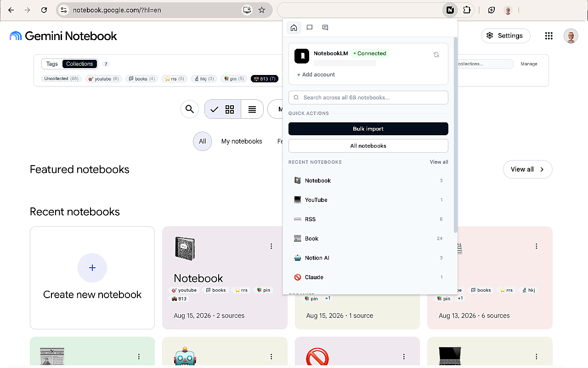Open the Notion AI row in recent notebooks
Image resolution: width=588 pixels, height=368 pixels.
click(368, 258)
